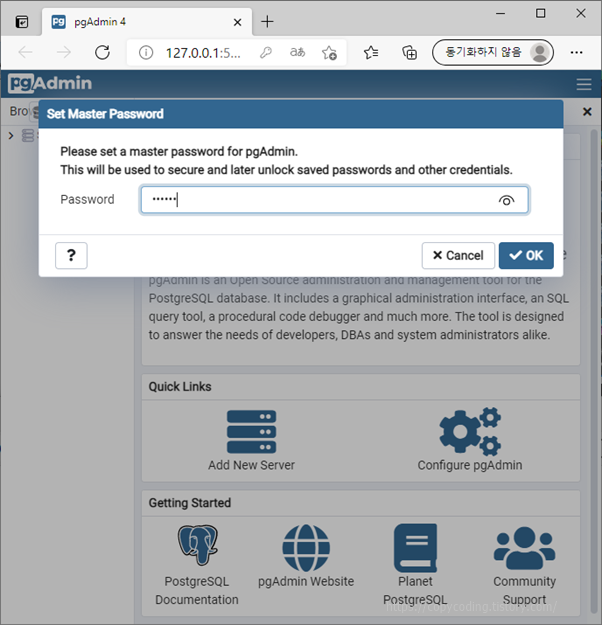This screenshot has width=602, height=625.
Task: Click the master Password input field
Action: (334, 200)
